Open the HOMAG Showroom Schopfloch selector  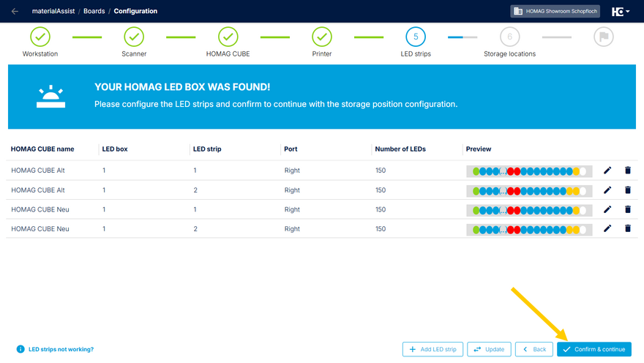(x=555, y=11)
